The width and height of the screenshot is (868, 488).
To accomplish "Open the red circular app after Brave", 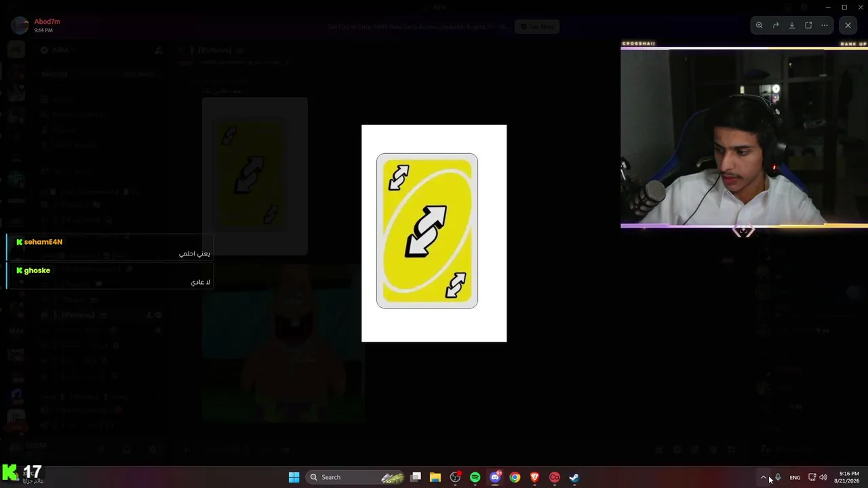I will pos(554,477).
